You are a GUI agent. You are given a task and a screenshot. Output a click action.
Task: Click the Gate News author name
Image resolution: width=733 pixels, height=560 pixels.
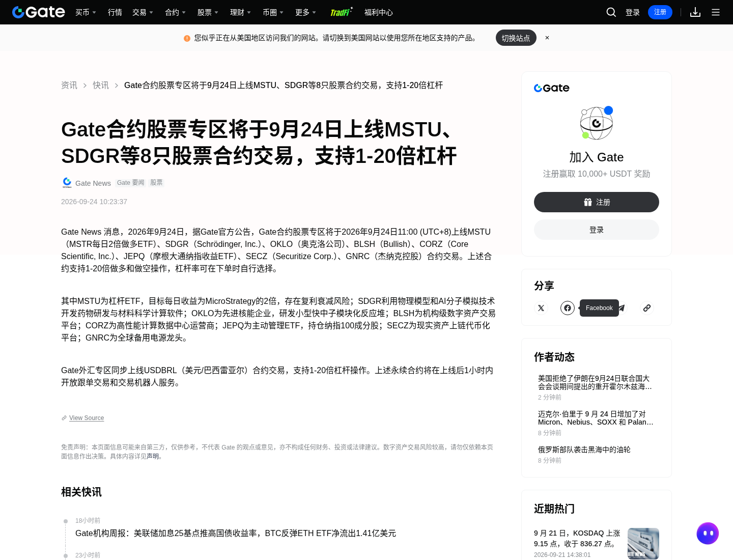pos(93,183)
